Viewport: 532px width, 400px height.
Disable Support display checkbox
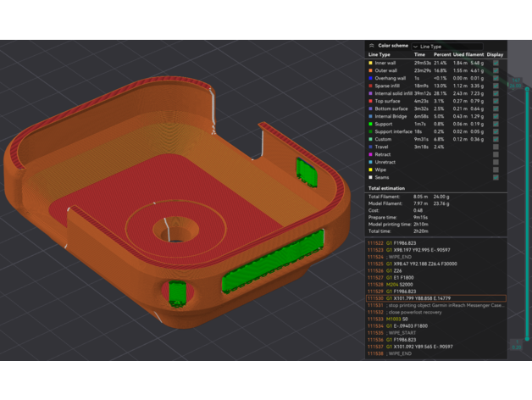(x=496, y=124)
